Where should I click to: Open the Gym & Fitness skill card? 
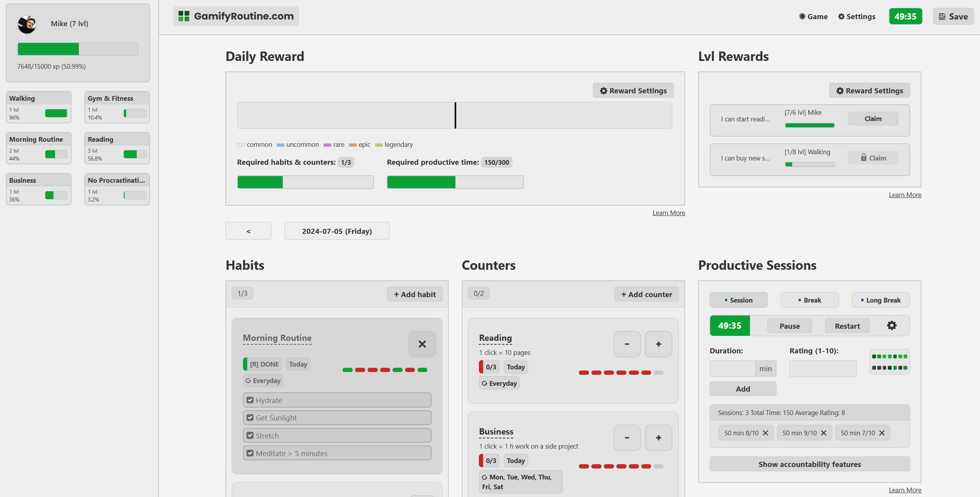[x=117, y=107]
